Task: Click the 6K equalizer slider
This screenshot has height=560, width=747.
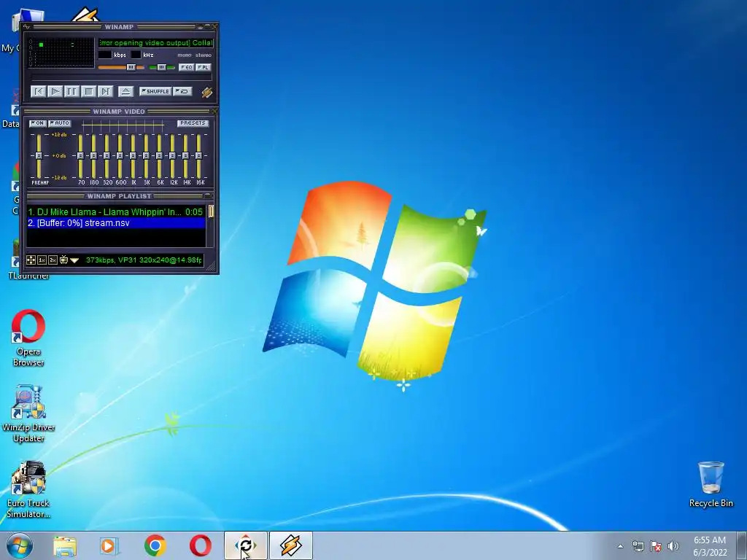Action: coord(159,156)
